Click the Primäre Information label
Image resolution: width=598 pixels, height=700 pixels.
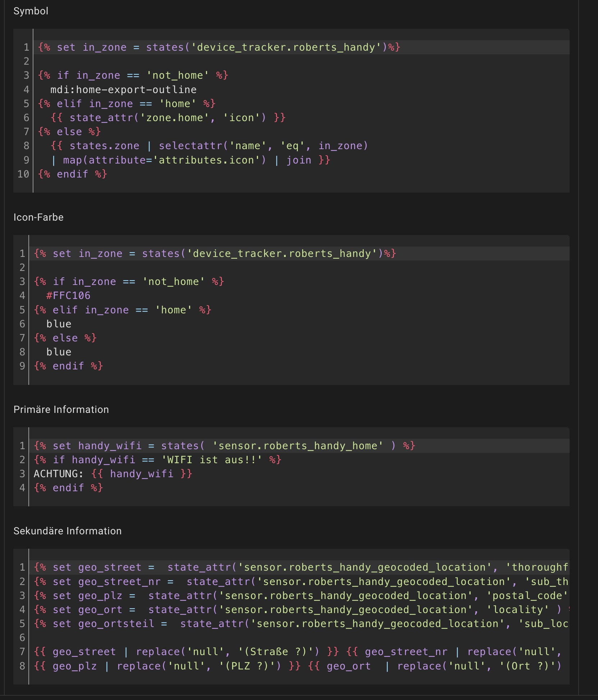[61, 409]
